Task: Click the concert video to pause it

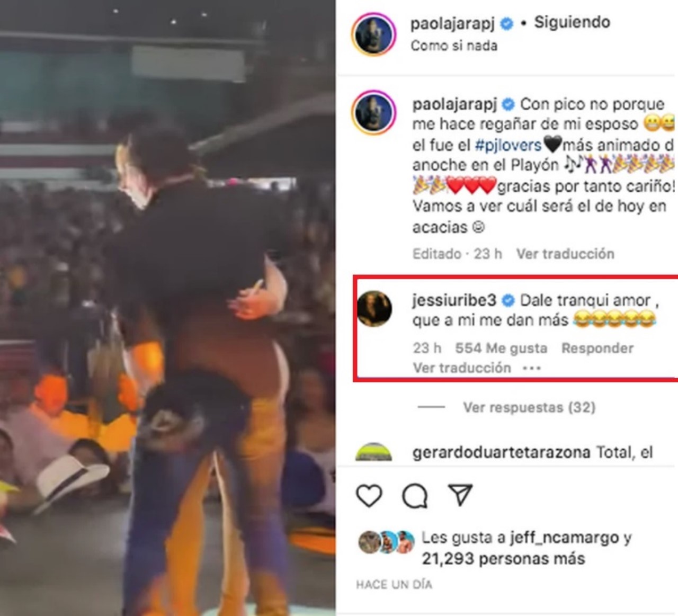Action: pyautogui.click(x=167, y=308)
